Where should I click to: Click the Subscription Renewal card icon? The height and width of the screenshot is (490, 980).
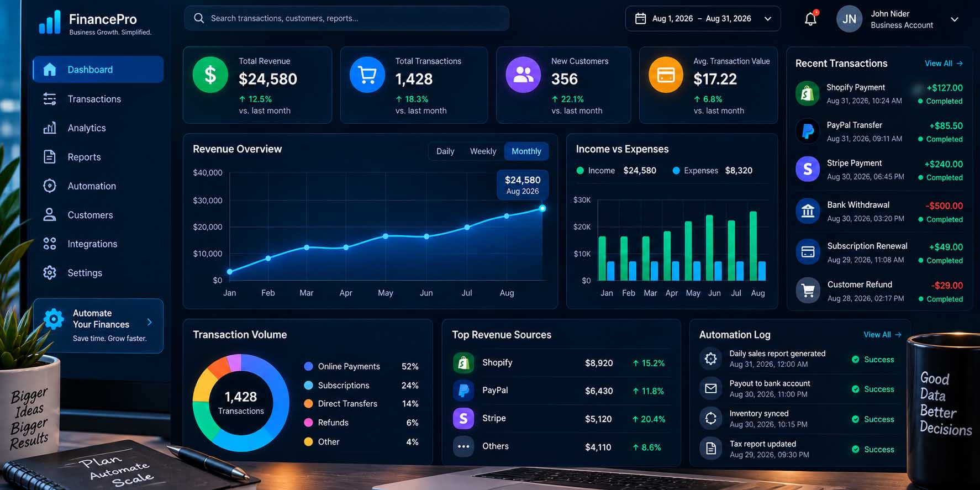point(808,252)
